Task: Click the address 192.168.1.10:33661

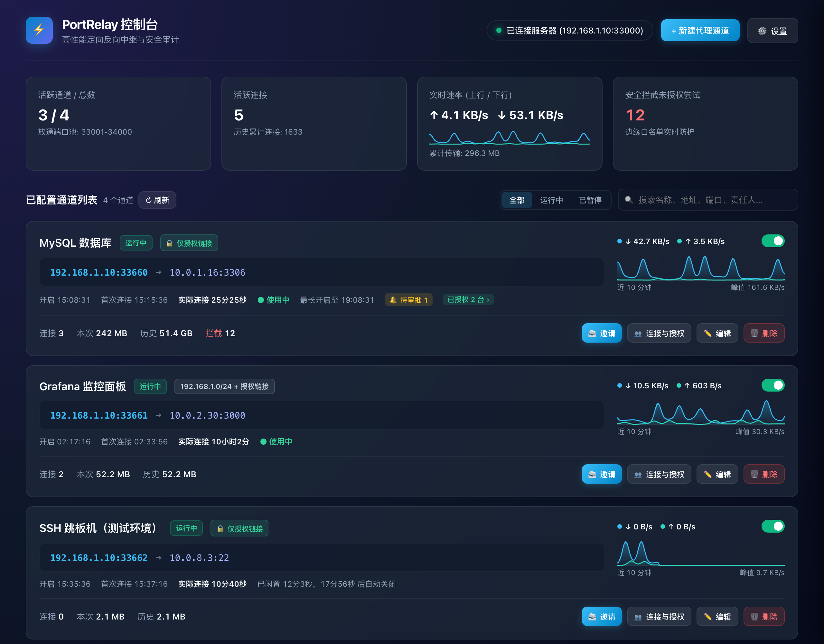Action: 99,416
